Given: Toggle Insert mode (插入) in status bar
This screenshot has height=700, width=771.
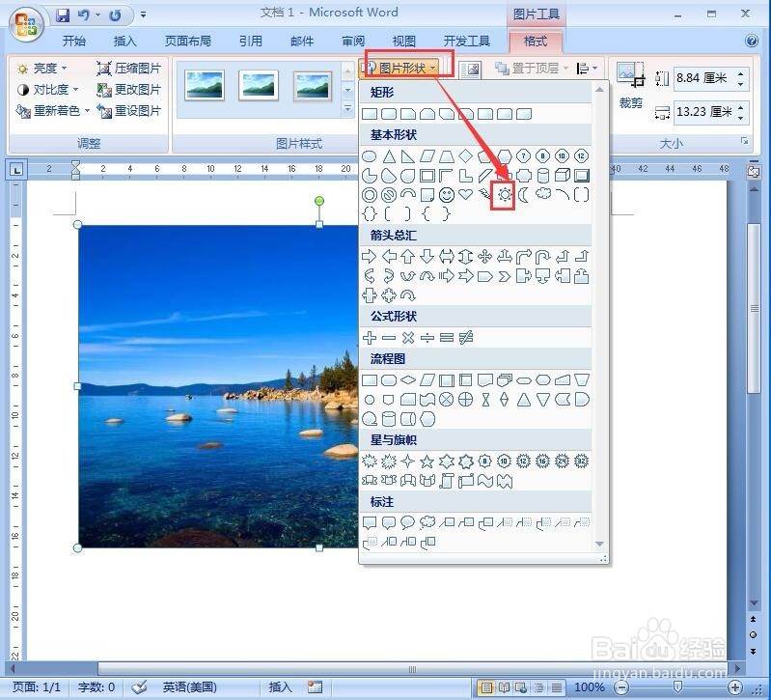Looking at the screenshot, I should (280, 687).
